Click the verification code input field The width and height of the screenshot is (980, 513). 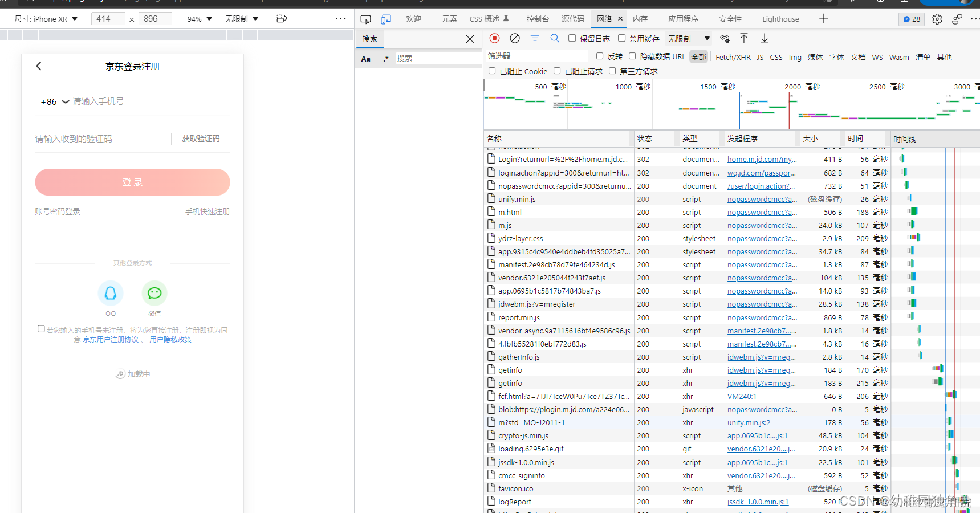pyautogui.click(x=101, y=139)
